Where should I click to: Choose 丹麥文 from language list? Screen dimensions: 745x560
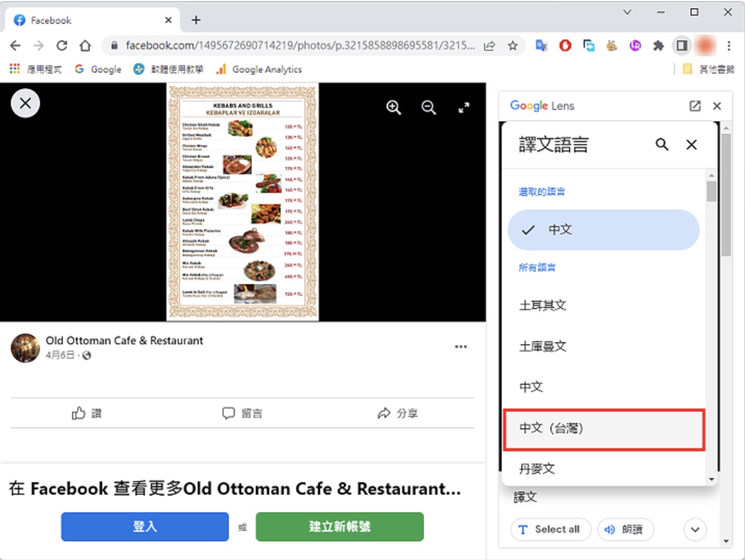604,469
